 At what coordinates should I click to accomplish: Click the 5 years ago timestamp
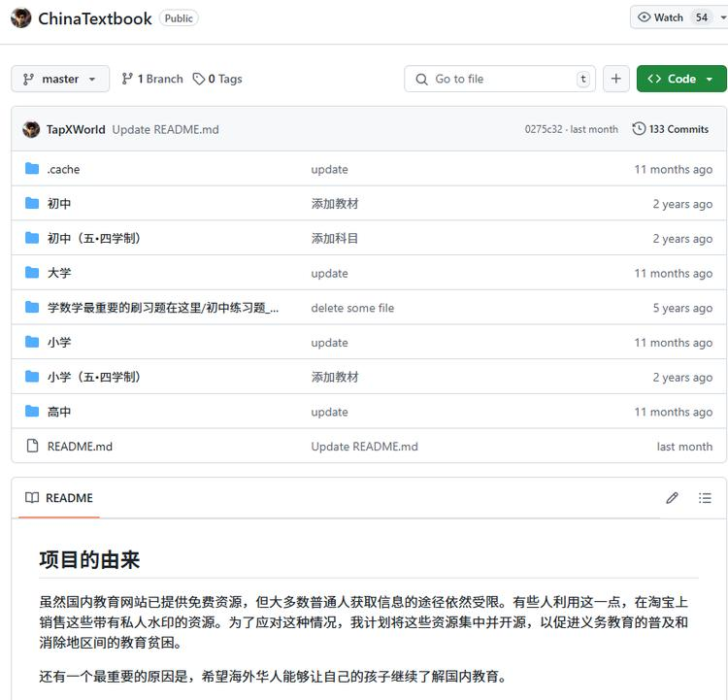click(x=682, y=308)
